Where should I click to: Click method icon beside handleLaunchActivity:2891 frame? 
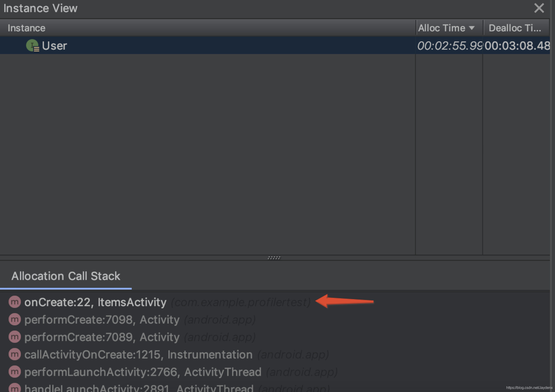point(15,388)
